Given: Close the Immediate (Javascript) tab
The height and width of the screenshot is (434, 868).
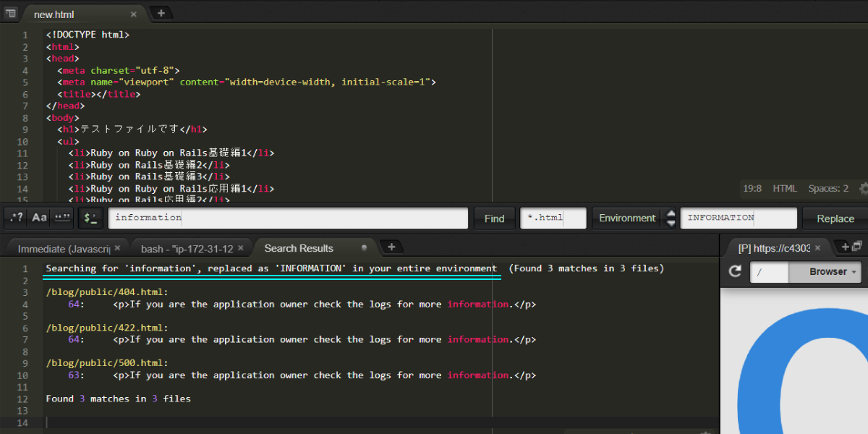Looking at the screenshot, I should (x=117, y=248).
